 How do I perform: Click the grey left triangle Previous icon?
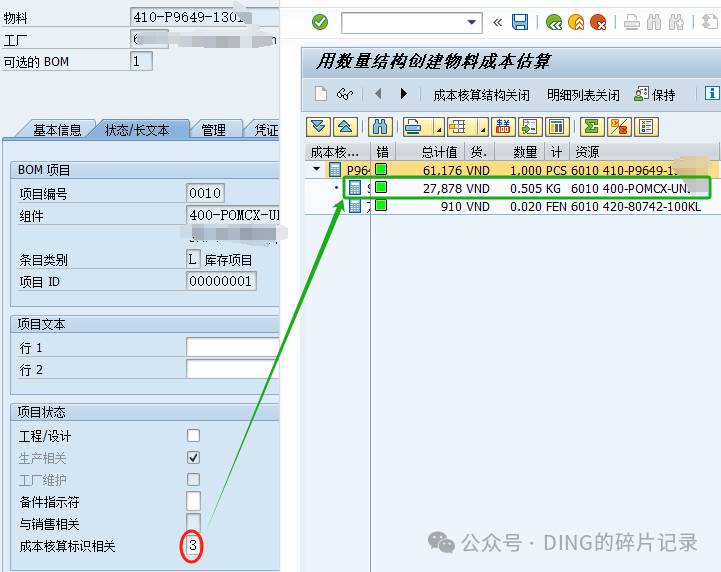(x=378, y=94)
